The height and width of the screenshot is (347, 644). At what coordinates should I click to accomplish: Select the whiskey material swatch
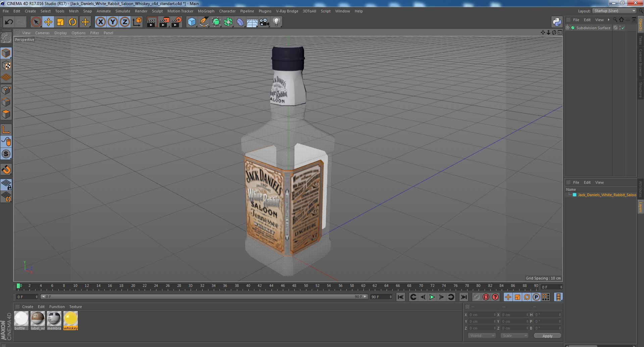point(70,320)
